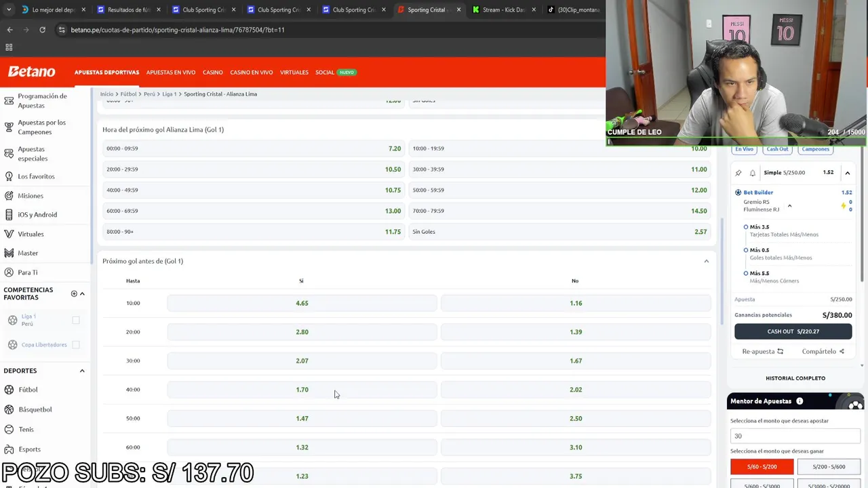Select the Más 3.5 tarjetas option

tap(746, 227)
